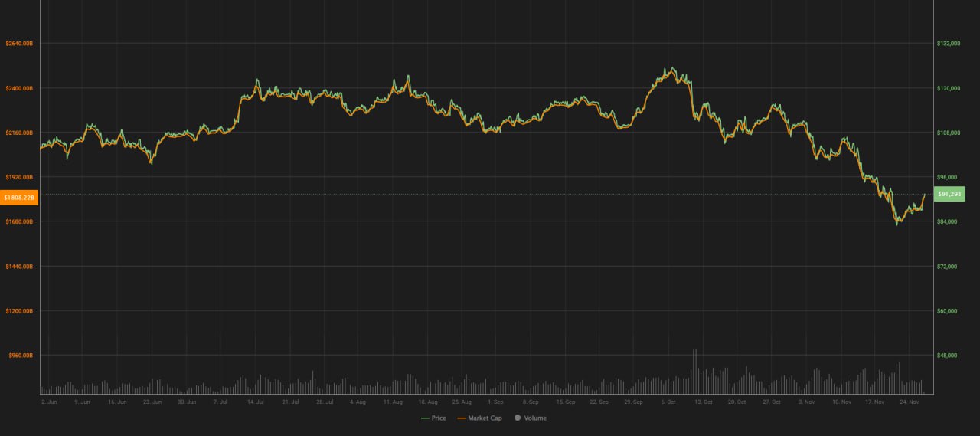This screenshot has height=436, width=980.
Task: Click the 20. Oct date label
Action: 737,402
